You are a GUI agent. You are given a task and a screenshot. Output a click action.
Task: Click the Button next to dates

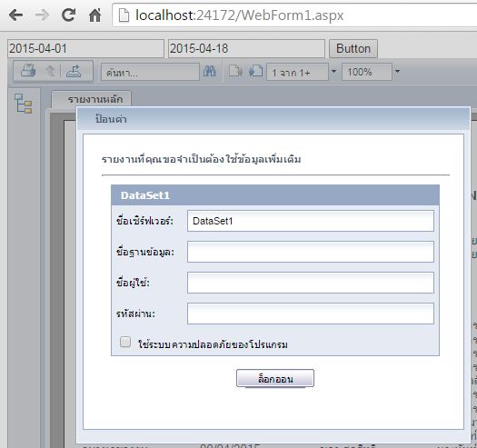353,49
